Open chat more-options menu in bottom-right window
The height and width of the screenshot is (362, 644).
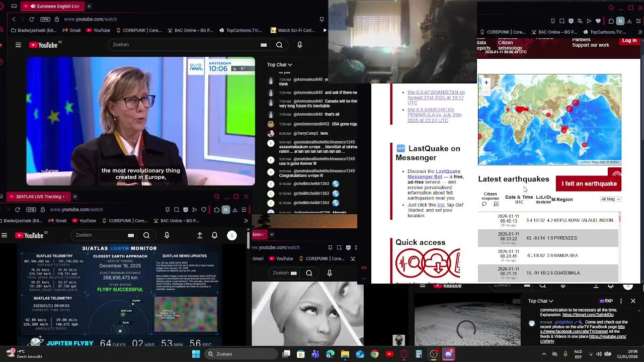click(x=621, y=301)
